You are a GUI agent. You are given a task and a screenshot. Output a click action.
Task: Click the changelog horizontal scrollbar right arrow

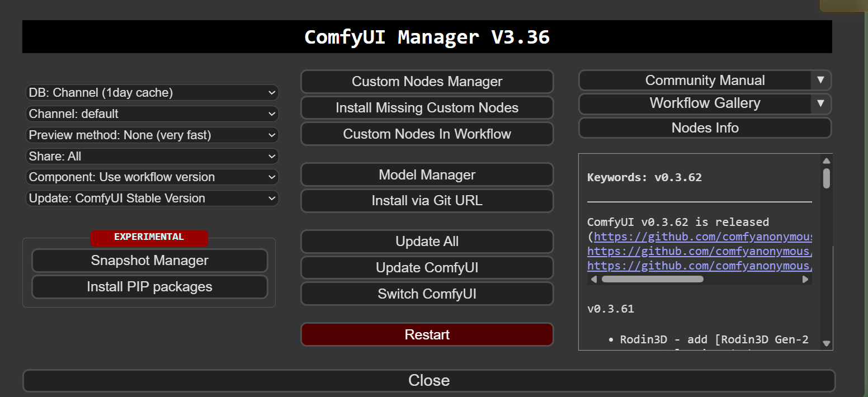[x=805, y=279]
